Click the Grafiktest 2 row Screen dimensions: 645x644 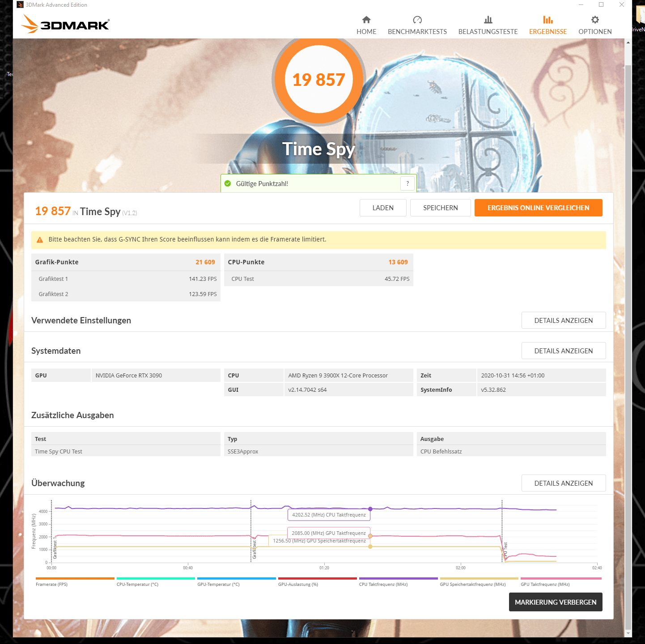point(126,294)
